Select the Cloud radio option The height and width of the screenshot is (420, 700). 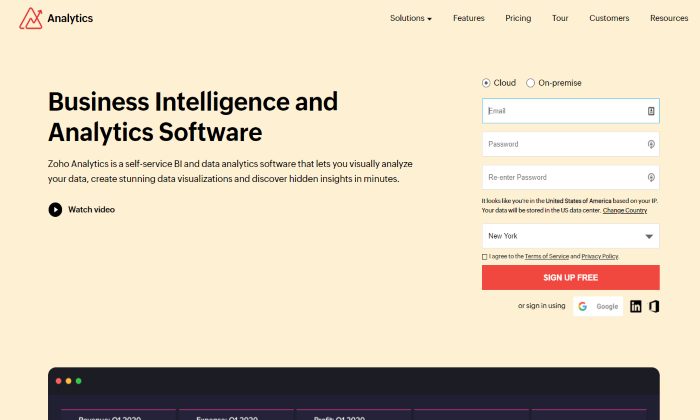point(486,83)
